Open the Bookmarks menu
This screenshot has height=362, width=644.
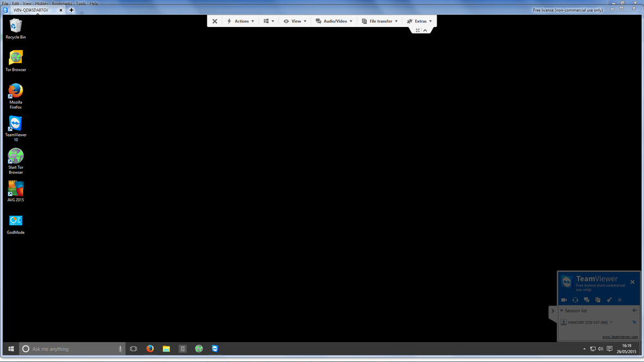tap(62, 3)
